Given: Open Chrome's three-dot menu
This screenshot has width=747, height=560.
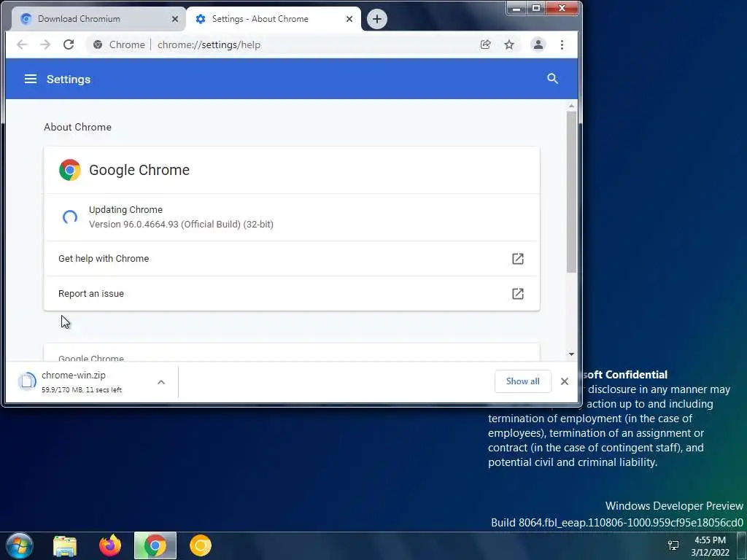Looking at the screenshot, I should point(562,44).
